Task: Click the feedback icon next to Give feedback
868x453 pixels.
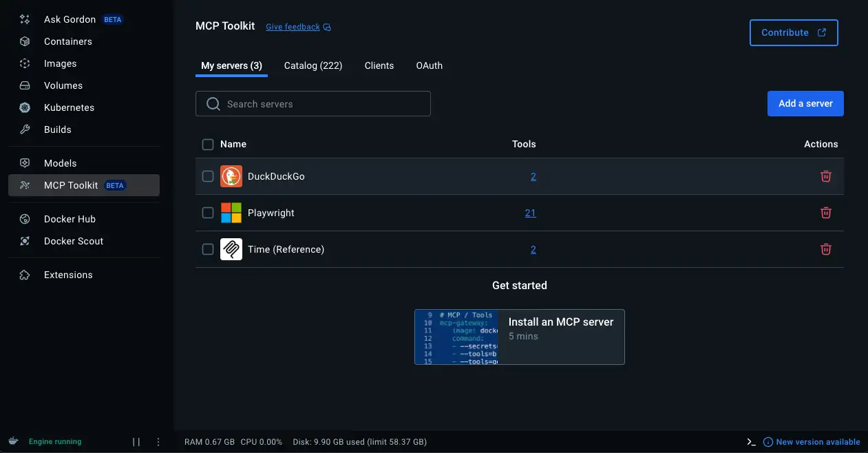Action: pos(327,27)
